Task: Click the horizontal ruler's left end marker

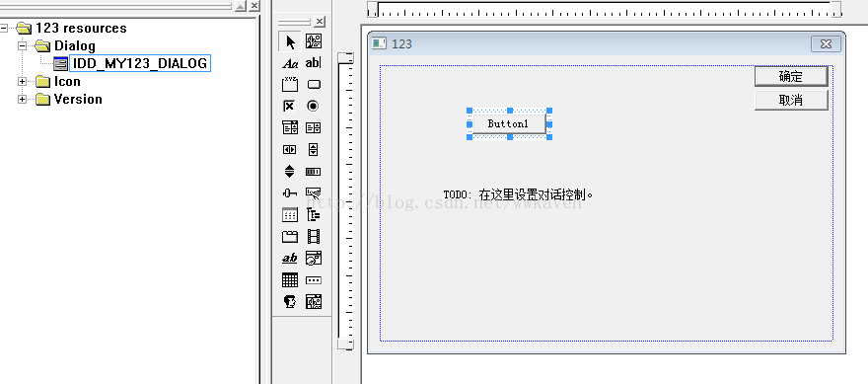Action: click(x=373, y=9)
